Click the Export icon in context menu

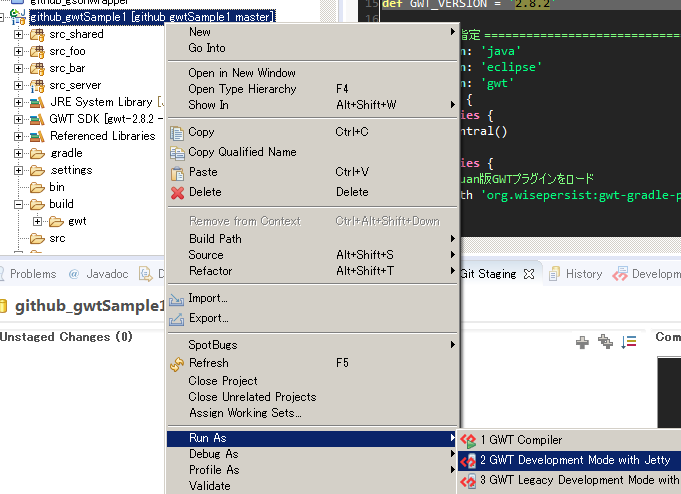point(176,319)
